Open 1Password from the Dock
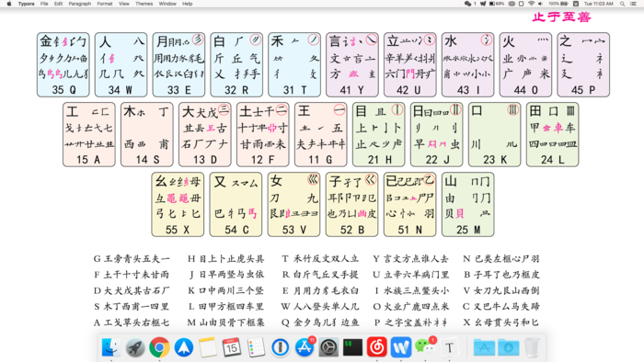The width and height of the screenshot is (644, 362). (280, 347)
